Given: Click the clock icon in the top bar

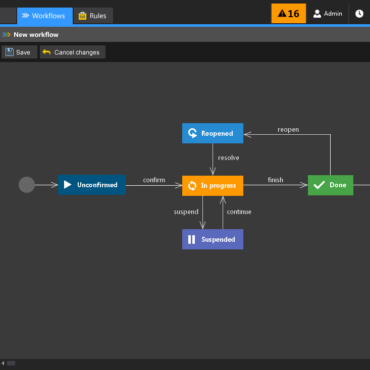Looking at the screenshot, I should point(359,14).
